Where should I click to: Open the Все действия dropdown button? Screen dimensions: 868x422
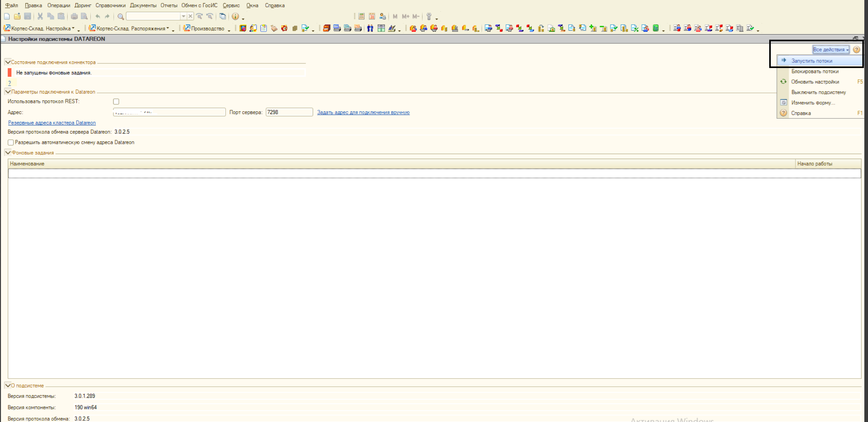831,49
